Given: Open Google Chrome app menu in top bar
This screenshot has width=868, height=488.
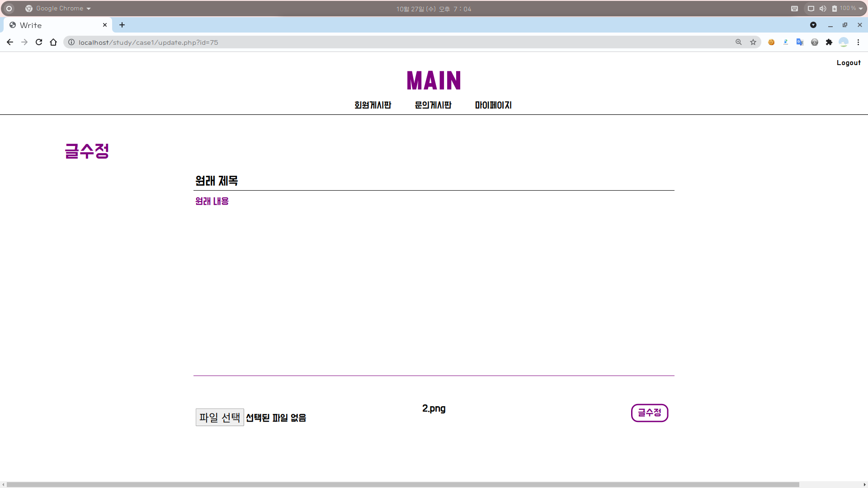Looking at the screenshot, I should click(x=59, y=9).
